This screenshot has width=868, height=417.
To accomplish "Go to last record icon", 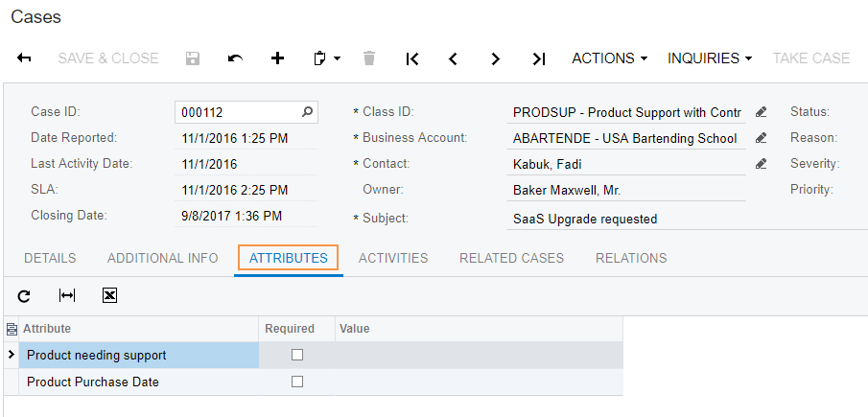I will (538, 58).
